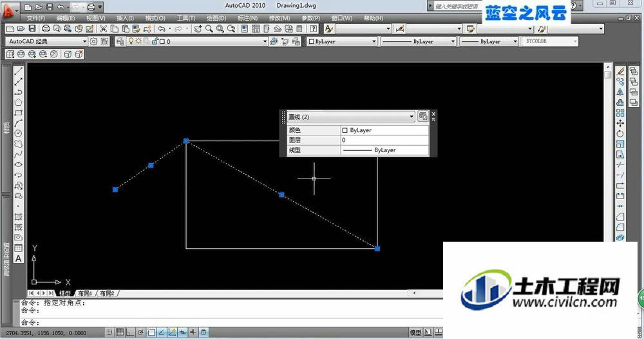Toggle Object Snap Tracking in status bar
This screenshot has height=339, width=644.
[x=162, y=332]
